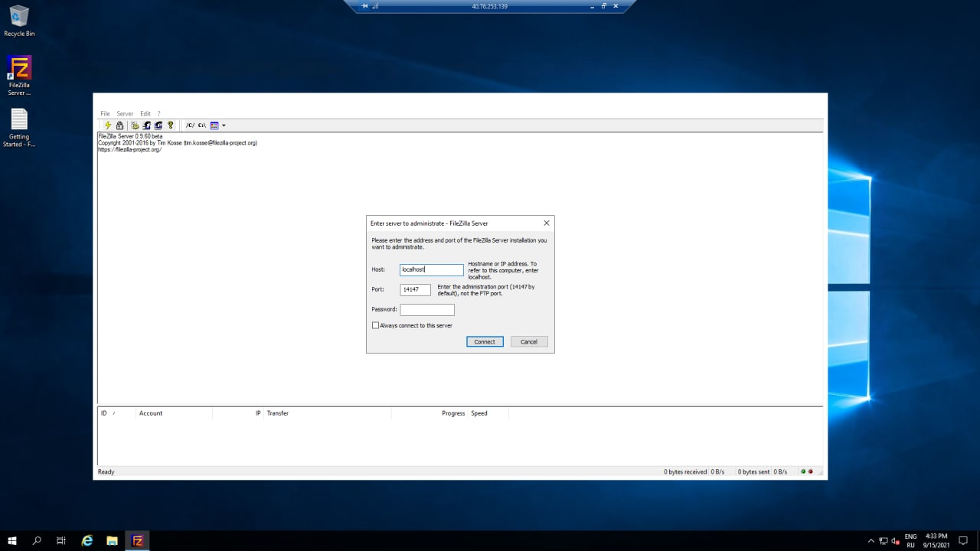Viewport: 980px width, 551px height.
Task: Click the red status indicator light
Action: pyautogui.click(x=810, y=471)
